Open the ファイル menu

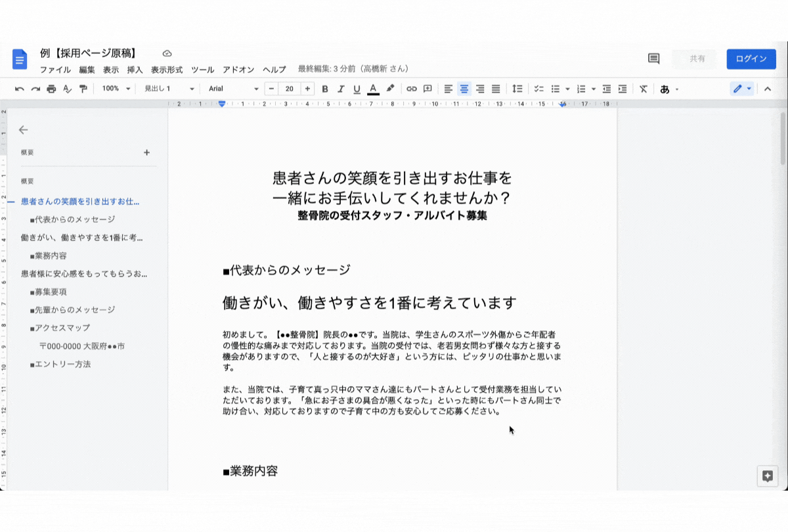[x=55, y=70]
